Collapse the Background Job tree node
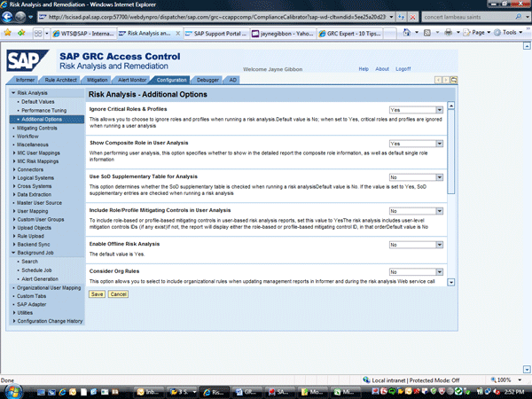532x399 pixels. (x=13, y=253)
